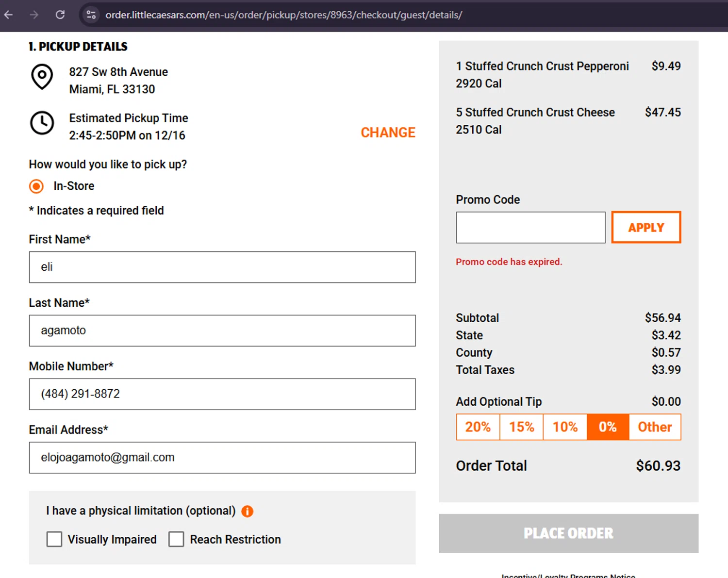Click the browser forward arrow
728x578 pixels.
click(34, 15)
